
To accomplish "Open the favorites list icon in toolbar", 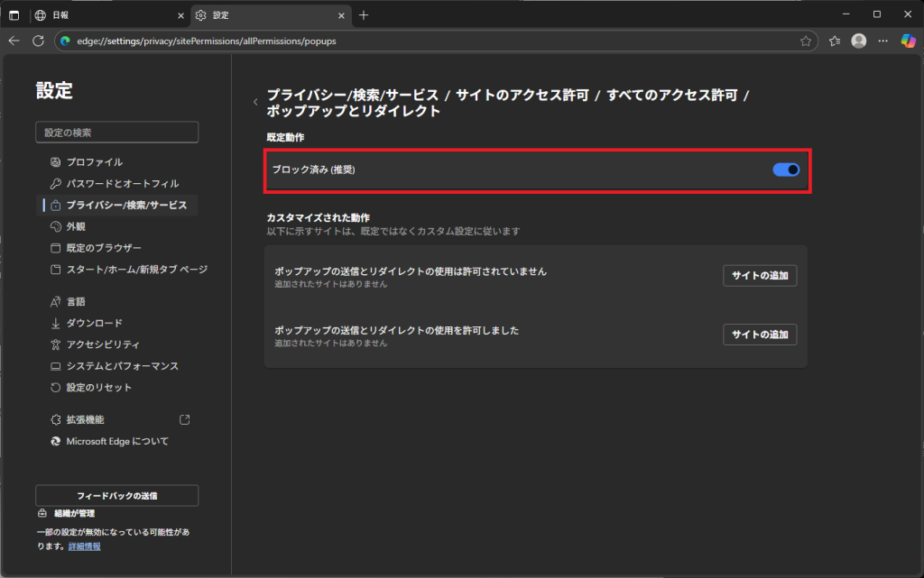I will (835, 41).
